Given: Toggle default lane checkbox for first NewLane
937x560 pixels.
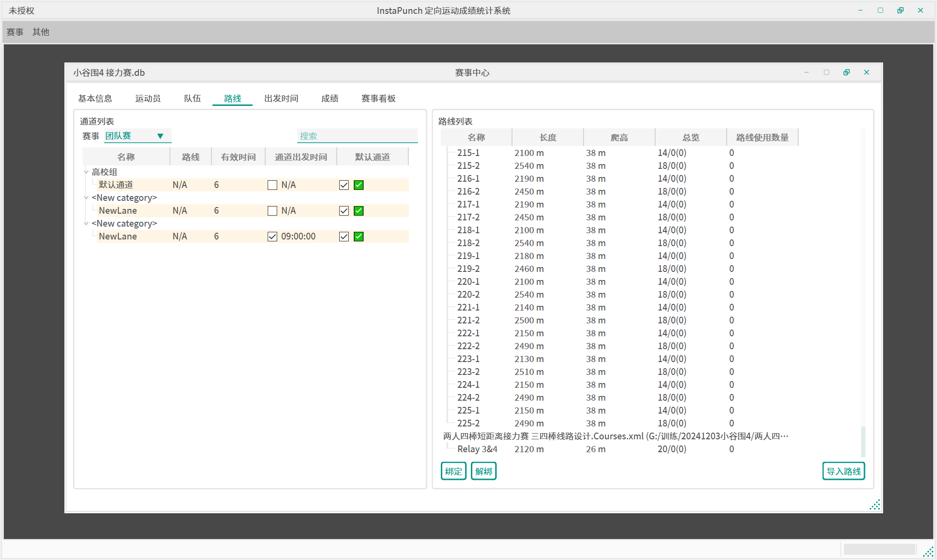Looking at the screenshot, I should coord(344,211).
